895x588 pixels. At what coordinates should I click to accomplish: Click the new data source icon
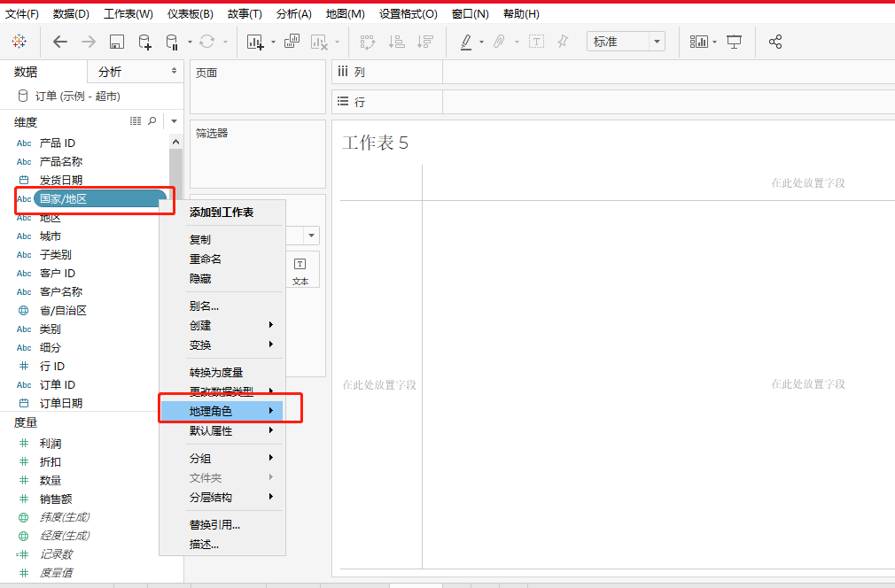coord(145,42)
